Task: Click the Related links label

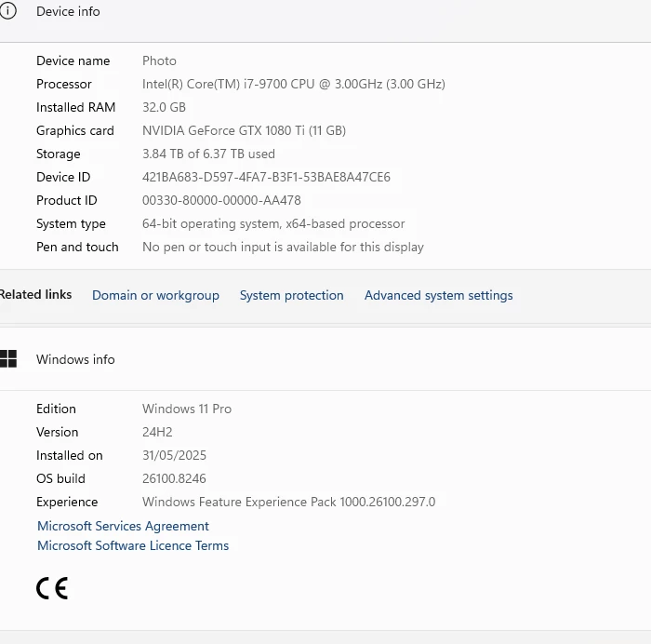Action: 35,295
